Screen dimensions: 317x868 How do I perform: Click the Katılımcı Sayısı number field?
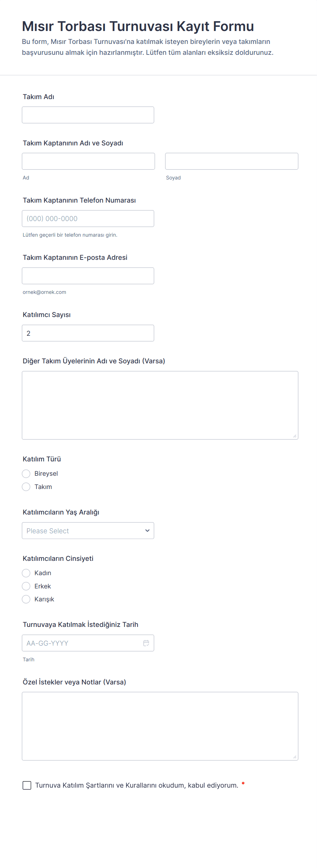[88, 333]
